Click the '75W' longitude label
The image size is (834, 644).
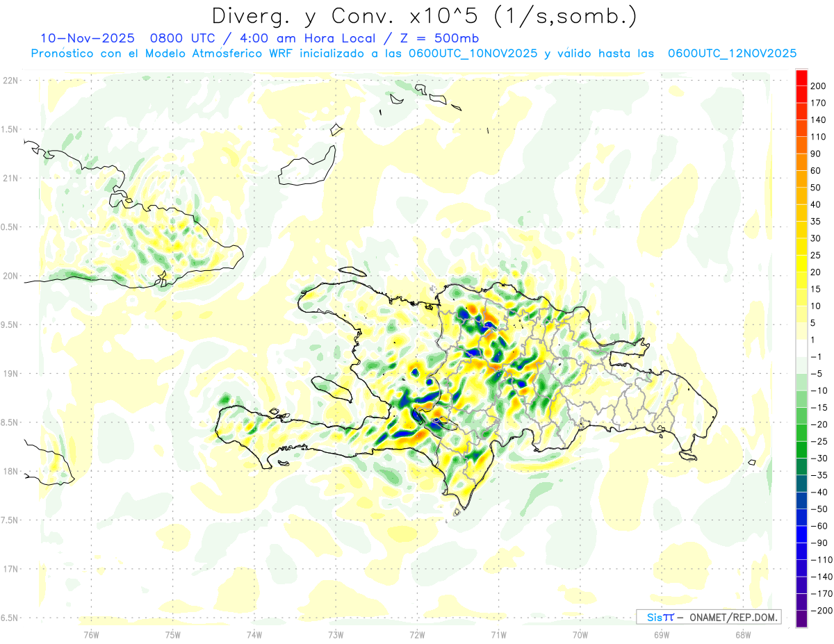pyautogui.click(x=173, y=634)
